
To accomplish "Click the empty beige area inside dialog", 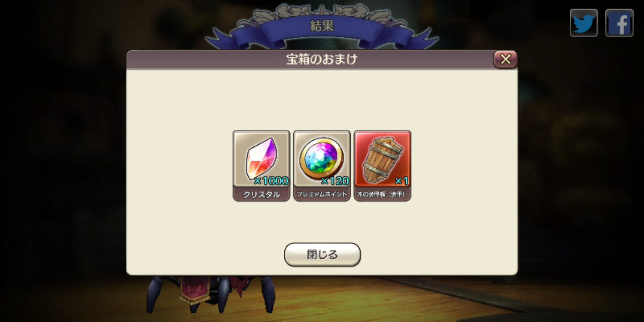I will [322, 99].
